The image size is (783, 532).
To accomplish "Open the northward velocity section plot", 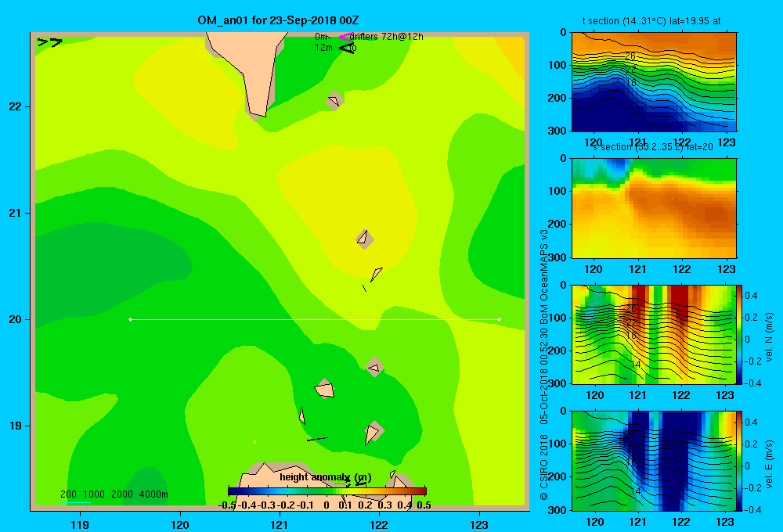I will 654,334.
